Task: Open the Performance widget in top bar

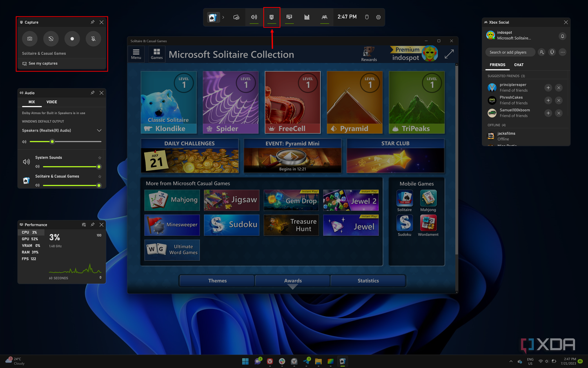Action: [307, 17]
